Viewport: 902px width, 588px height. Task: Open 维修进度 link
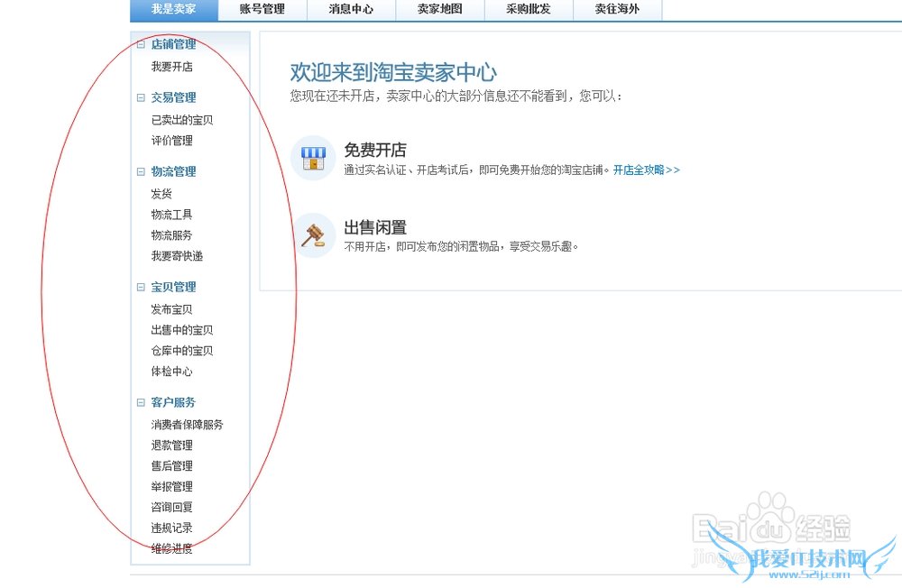pos(172,548)
